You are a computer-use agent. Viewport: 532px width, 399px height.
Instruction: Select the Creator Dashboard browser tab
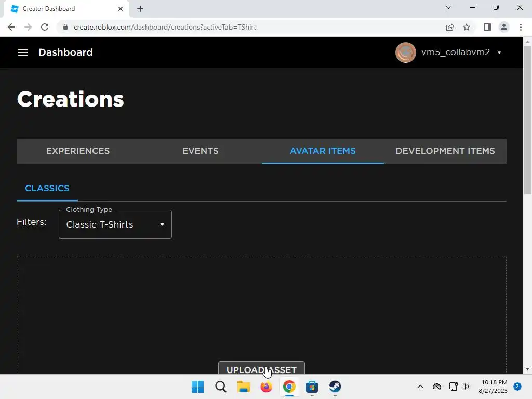tap(66, 9)
